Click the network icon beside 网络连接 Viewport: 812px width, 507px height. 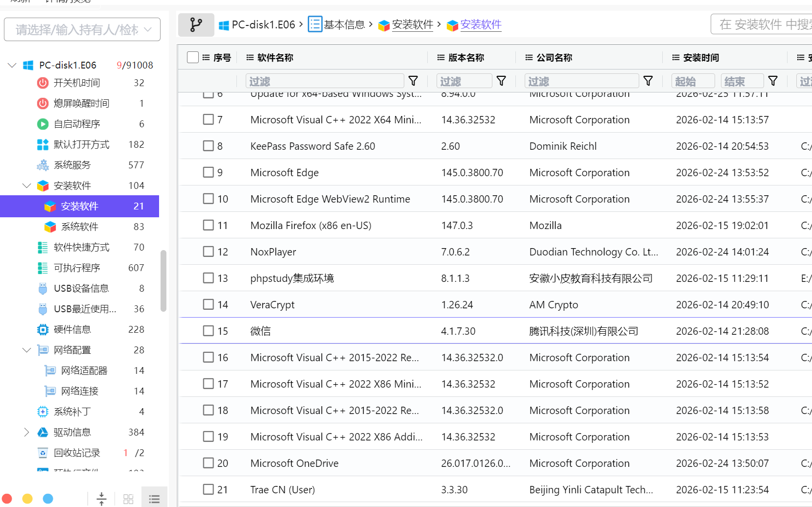tap(50, 391)
